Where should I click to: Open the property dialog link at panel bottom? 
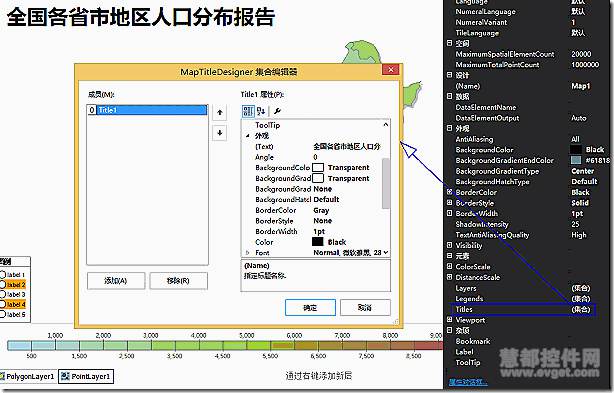click(x=468, y=382)
